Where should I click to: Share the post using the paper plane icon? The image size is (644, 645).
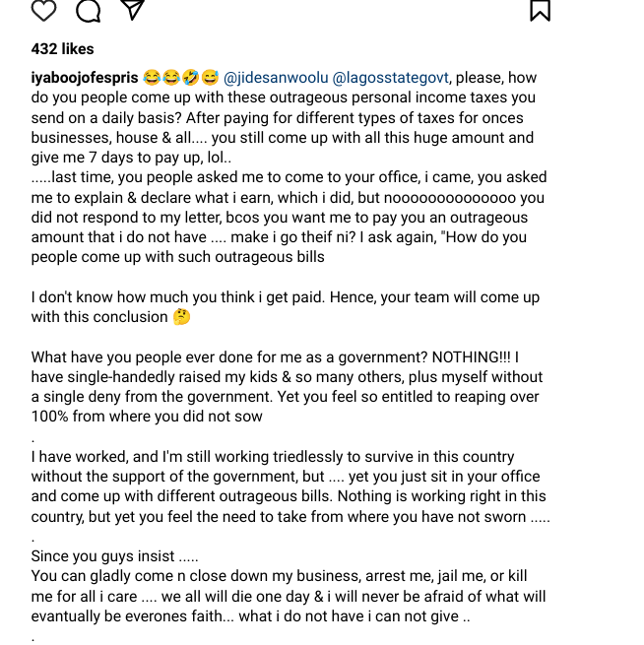click(x=132, y=9)
